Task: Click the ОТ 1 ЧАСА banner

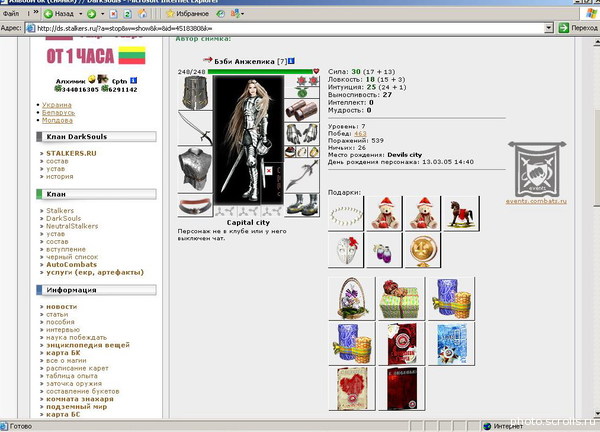Action: click(96, 55)
